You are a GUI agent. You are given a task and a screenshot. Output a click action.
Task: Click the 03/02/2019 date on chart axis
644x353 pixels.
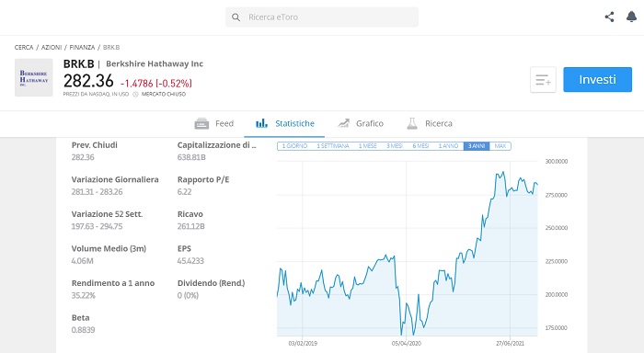[303, 344]
